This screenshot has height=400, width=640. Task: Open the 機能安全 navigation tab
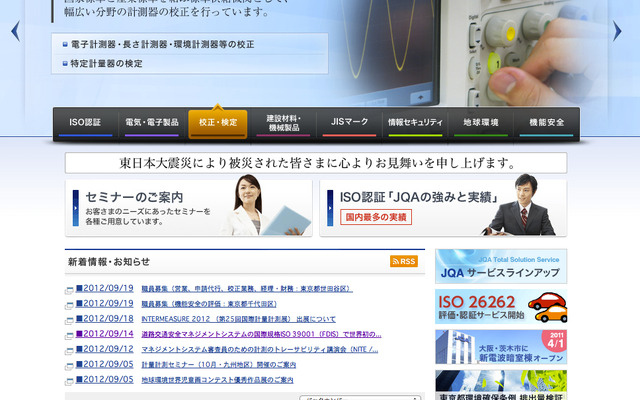[547, 124]
